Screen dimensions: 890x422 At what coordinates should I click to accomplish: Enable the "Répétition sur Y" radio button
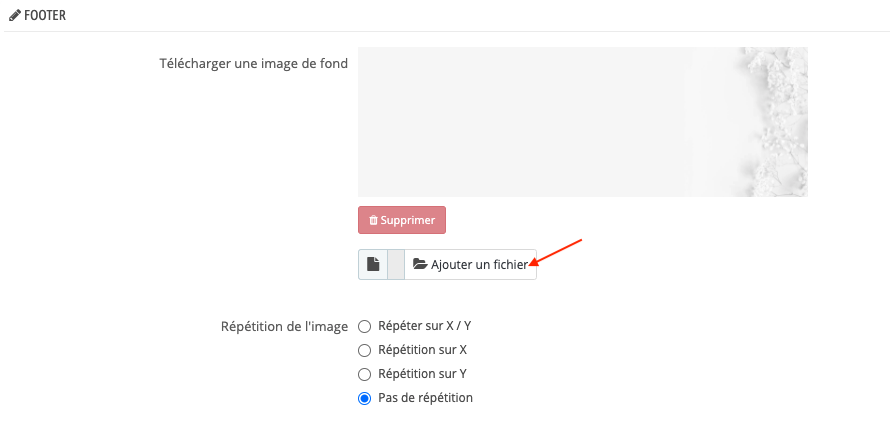365,374
